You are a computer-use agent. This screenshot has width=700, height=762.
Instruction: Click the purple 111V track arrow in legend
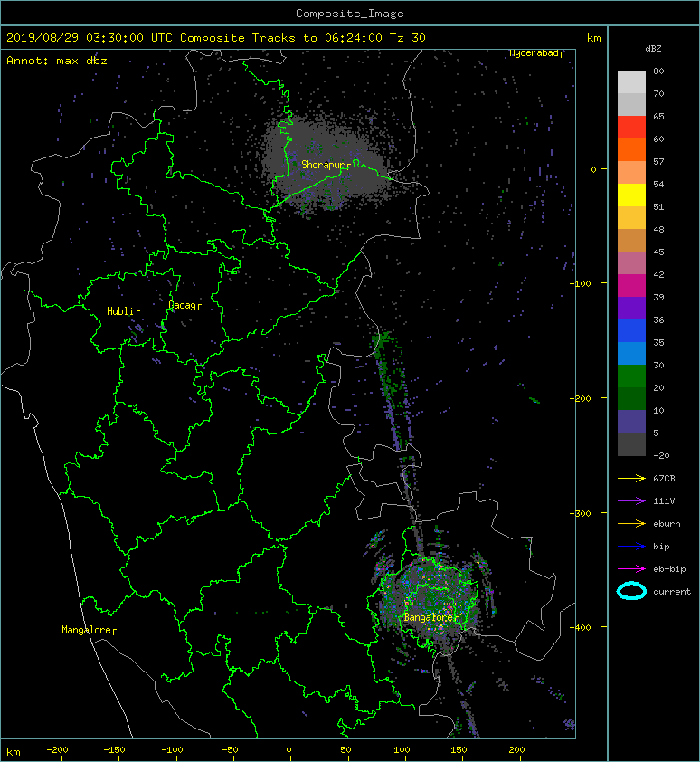[x=631, y=501]
